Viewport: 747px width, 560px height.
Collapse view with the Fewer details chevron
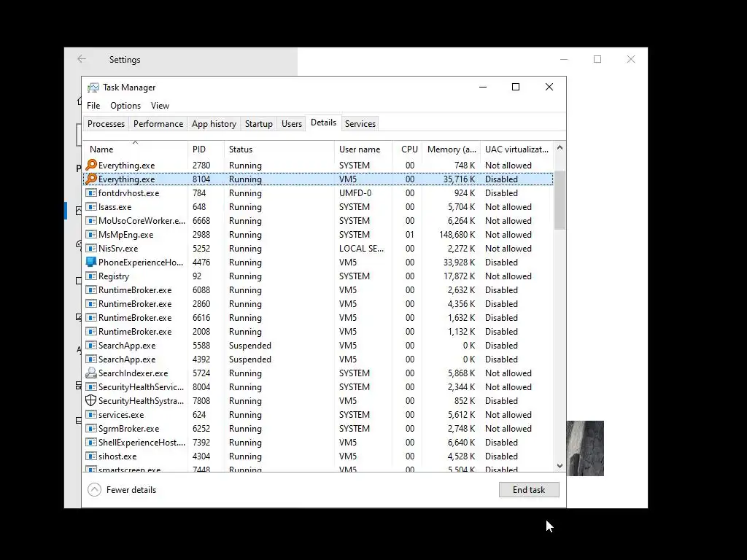click(94, 489)
